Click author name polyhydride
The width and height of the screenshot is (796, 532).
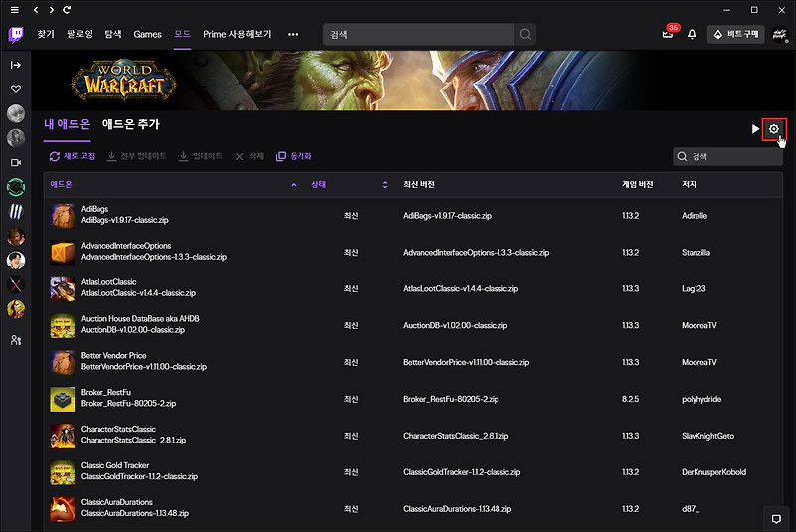click(701, 399)
